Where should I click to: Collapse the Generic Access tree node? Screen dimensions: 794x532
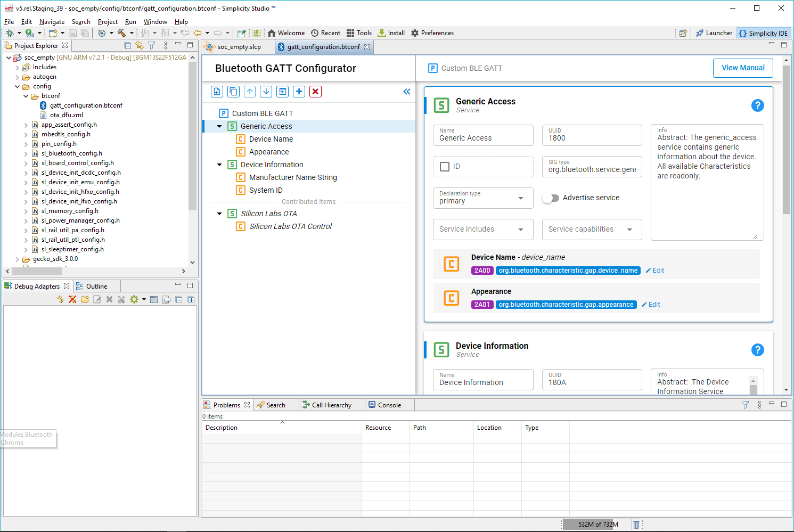pos(219,126)
